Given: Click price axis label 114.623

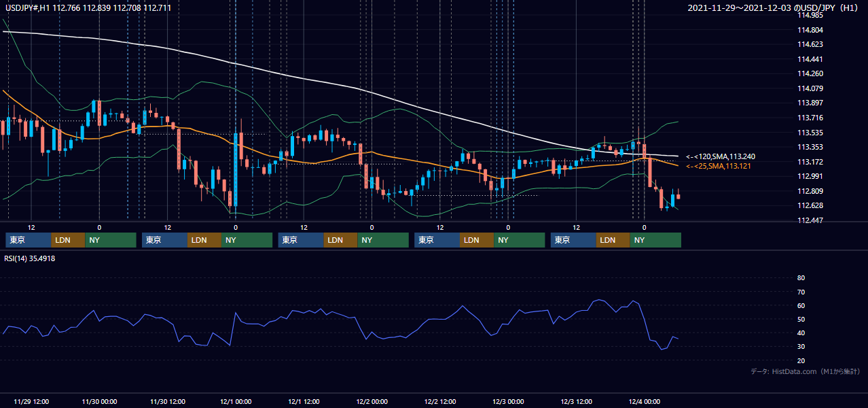Looking at the screenshot, I should point(810,44).
